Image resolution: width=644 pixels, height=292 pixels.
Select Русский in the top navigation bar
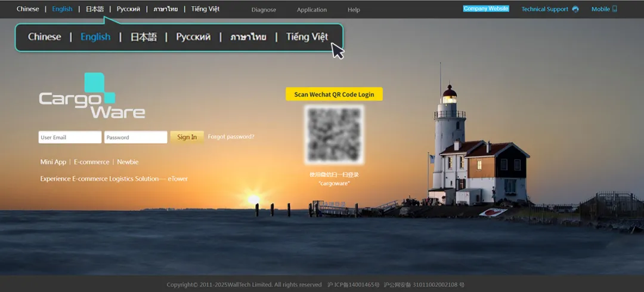point(128,9)
